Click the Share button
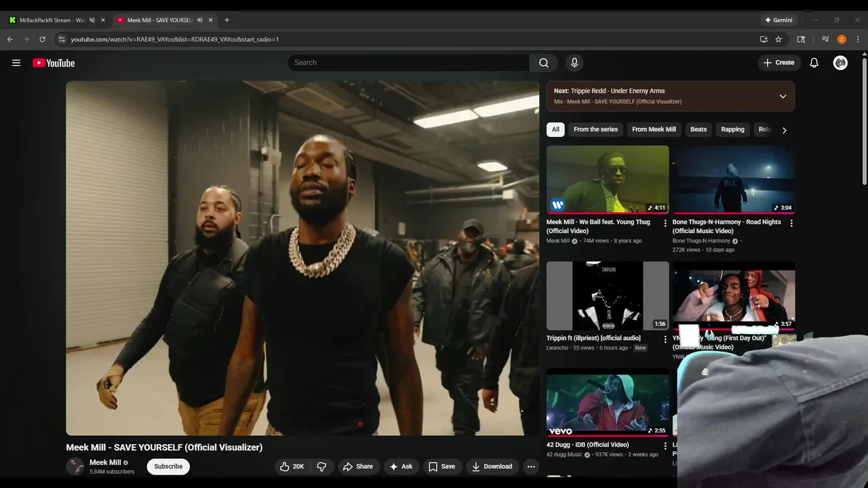Image resolution: width=868 pixels, height=488 pixels. [x=357, y=466]
